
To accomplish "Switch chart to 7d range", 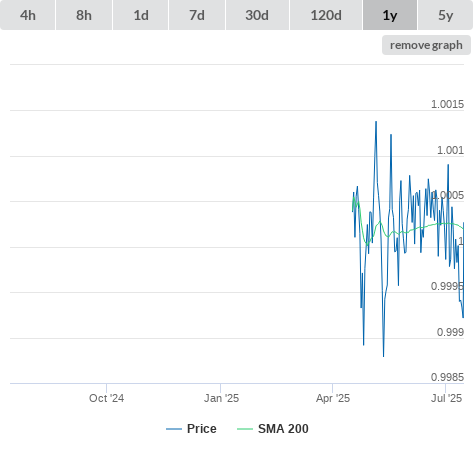I will pos(197,15).
